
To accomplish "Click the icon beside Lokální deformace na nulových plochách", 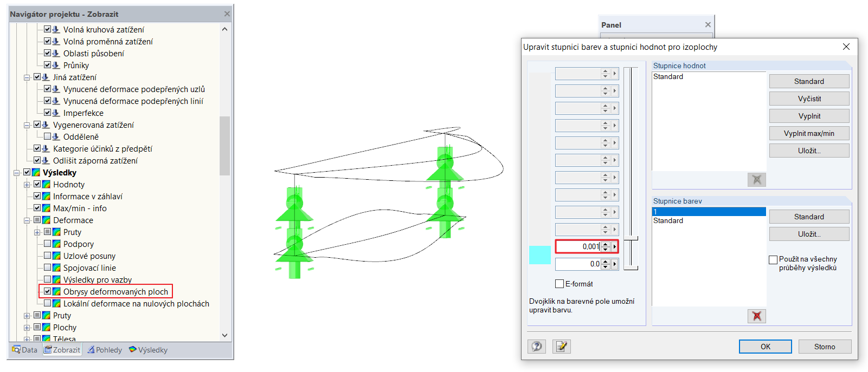I will (56, 303).
